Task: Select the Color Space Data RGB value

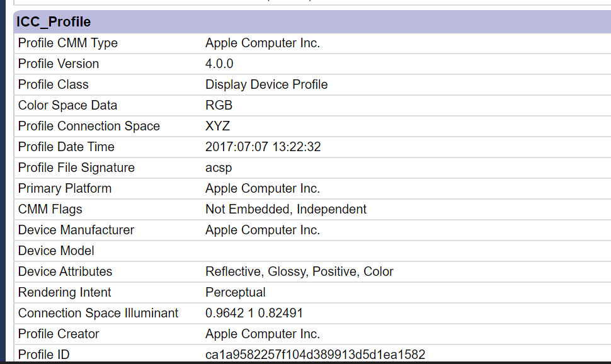Action: pyautogui.click(x=219, y=106)
